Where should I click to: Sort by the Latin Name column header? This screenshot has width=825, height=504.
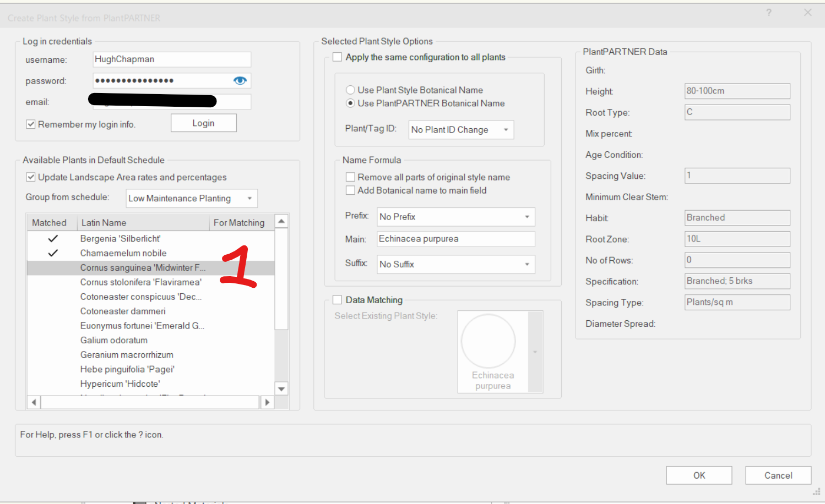pyautogui.click(x=142, y=223)
